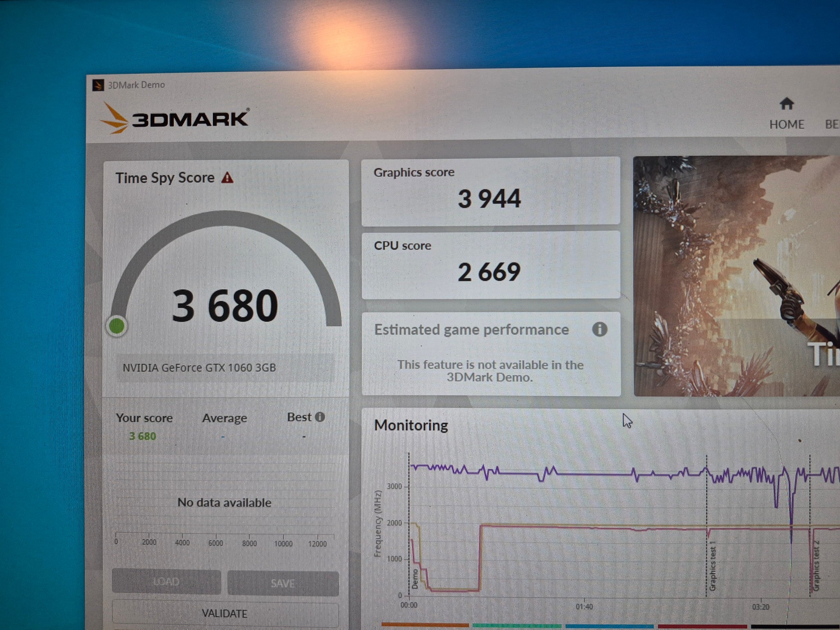Select the Graphics test 1 chart marker

tap(712, 566)
